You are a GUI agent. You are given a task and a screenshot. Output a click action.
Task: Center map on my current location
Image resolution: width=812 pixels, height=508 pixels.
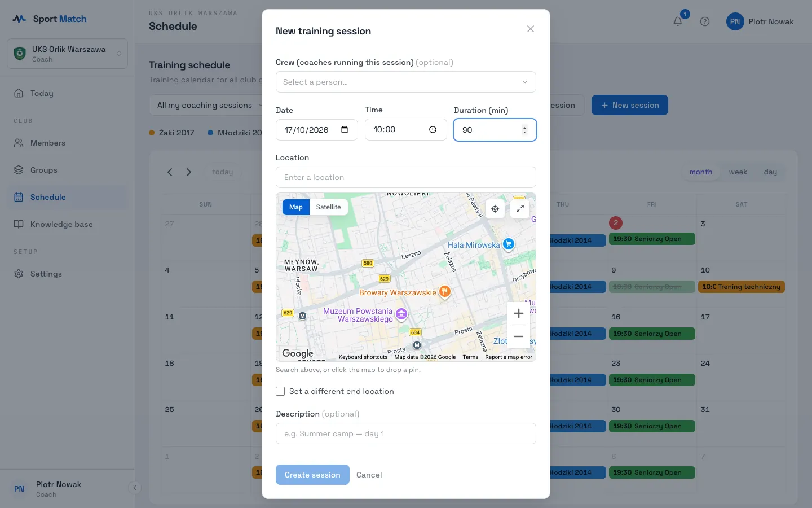point(495,209)
